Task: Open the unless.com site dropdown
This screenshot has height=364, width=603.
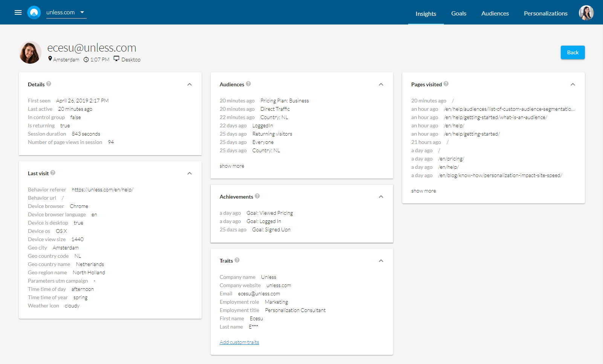Action: (66, 12)
